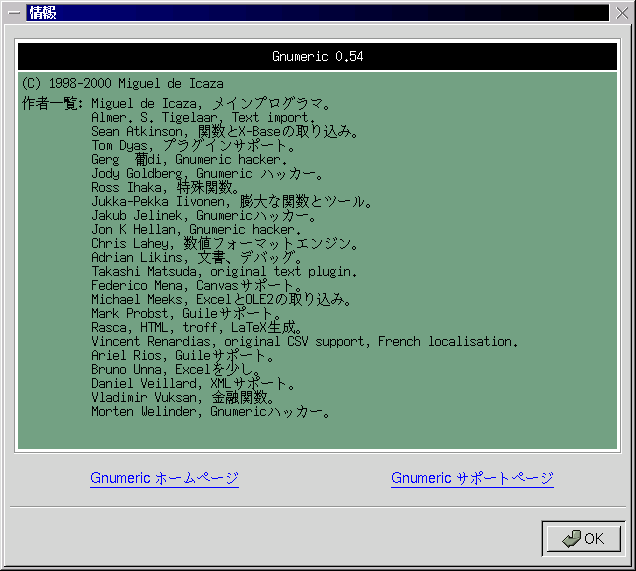Select the Jon K Hellan credit line
The width and height of the screenshot is (636, 571).
pyautogui.click(x=196, y=230)
